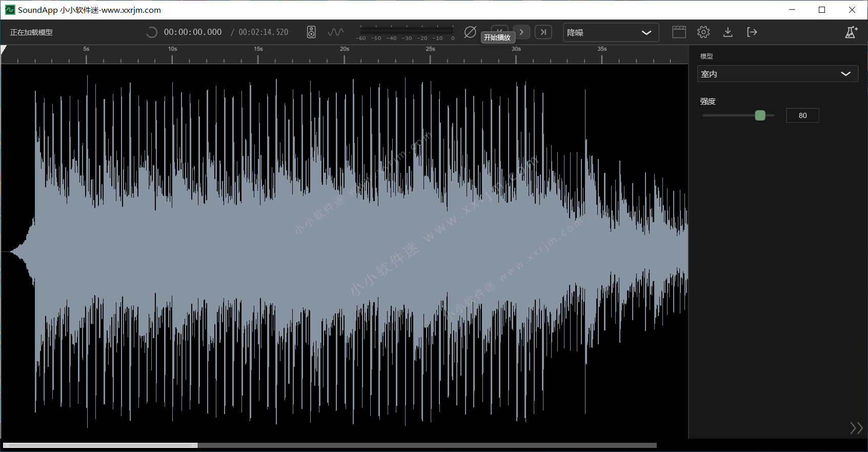
Task: Open the 降噪 mode dropdown
Action: 611,32
